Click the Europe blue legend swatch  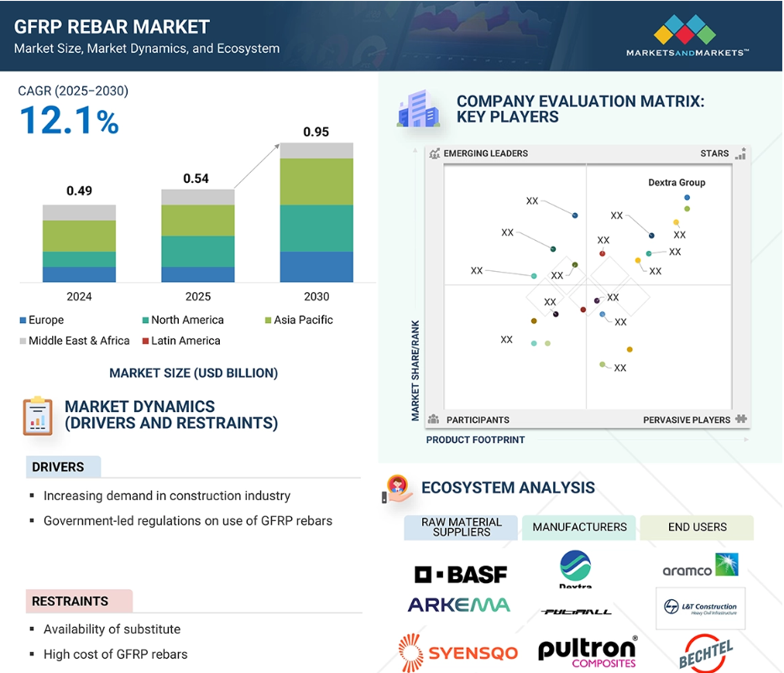click(23, 320)
